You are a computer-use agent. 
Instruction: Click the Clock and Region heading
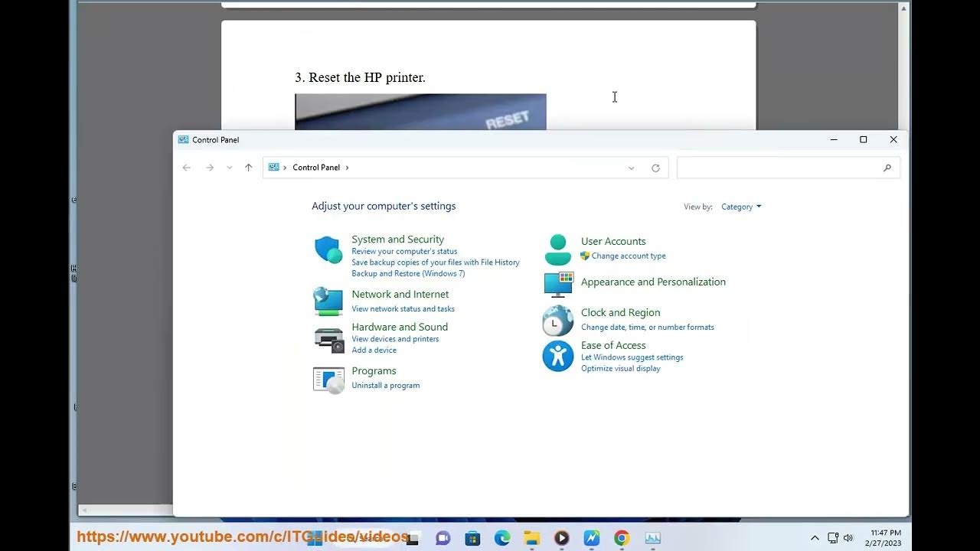620,312
